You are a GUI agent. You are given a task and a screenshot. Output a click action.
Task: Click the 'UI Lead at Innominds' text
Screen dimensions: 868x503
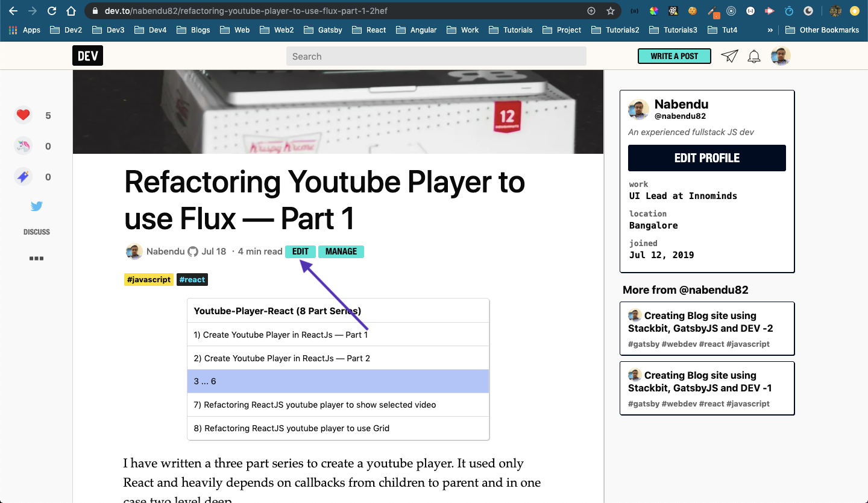(683, 196)
